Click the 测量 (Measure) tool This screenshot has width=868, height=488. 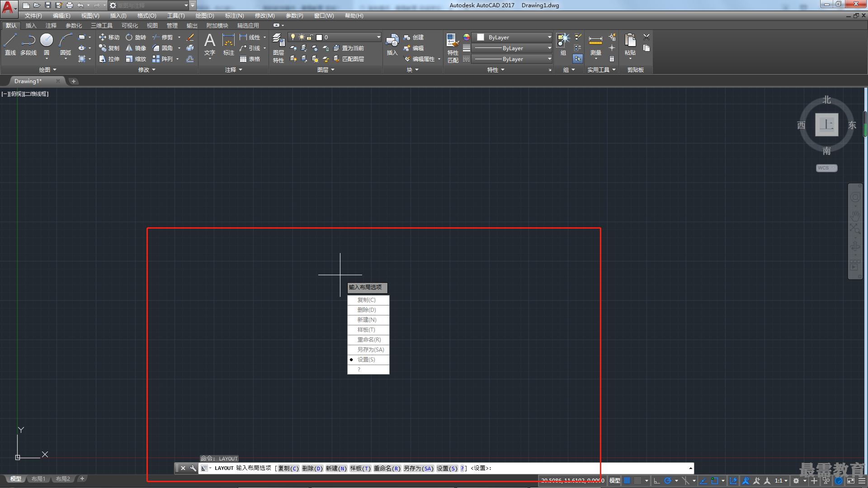tap(595, 44)
